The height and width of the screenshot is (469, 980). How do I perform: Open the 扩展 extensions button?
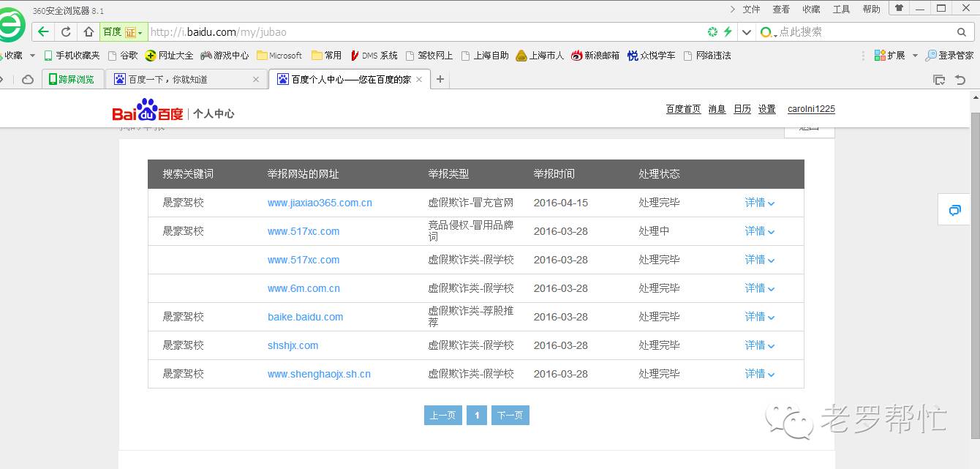coord(890,56)
